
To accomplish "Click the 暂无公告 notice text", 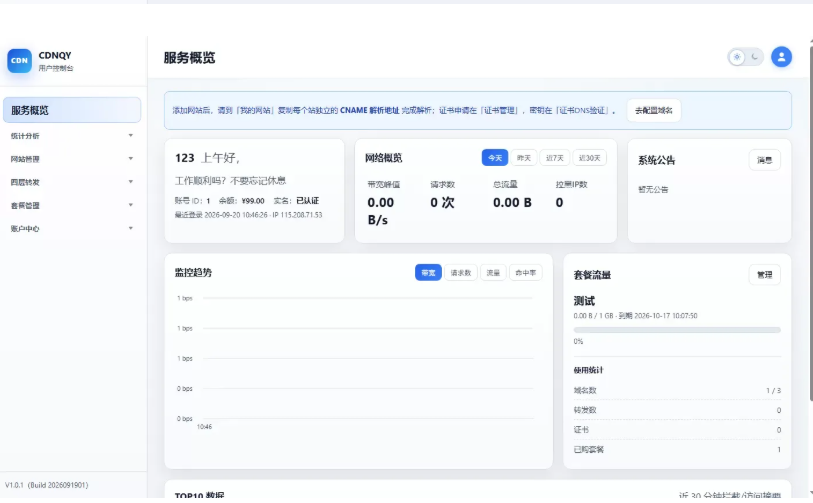I will pyautogui.click(x=653, y=190).
